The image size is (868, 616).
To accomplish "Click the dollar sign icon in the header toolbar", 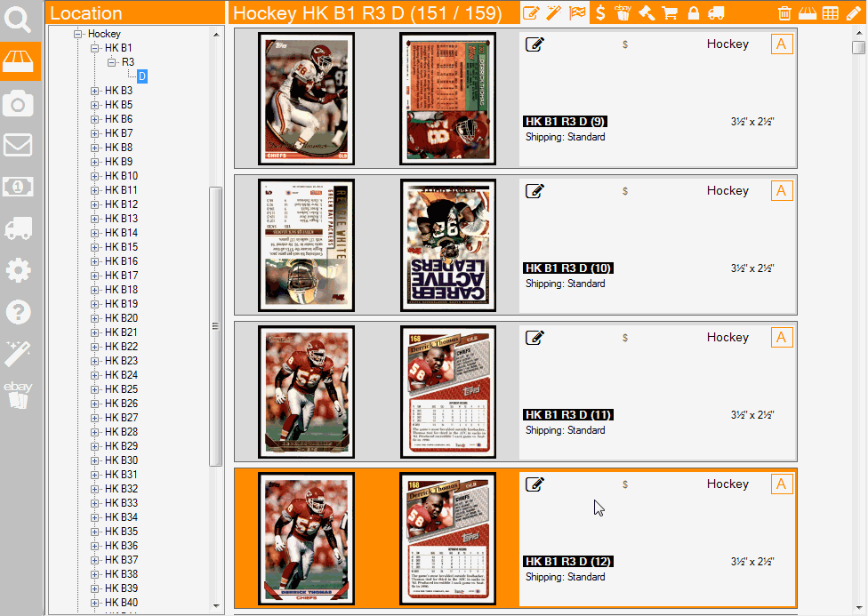I will pyautogui.click(x=600, y=12).
